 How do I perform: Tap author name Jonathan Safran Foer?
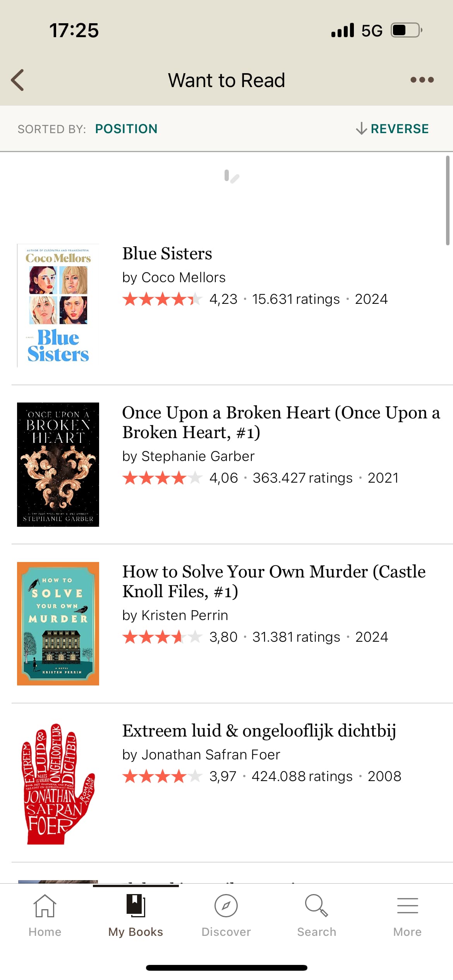(x=211, y=755)
